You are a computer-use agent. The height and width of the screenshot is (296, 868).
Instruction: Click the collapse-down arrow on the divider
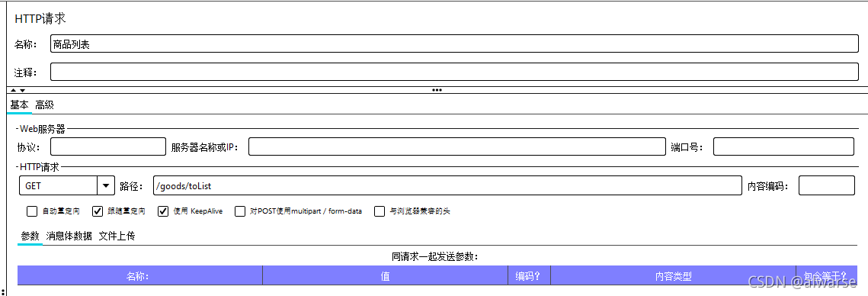(x=22, y=90)
